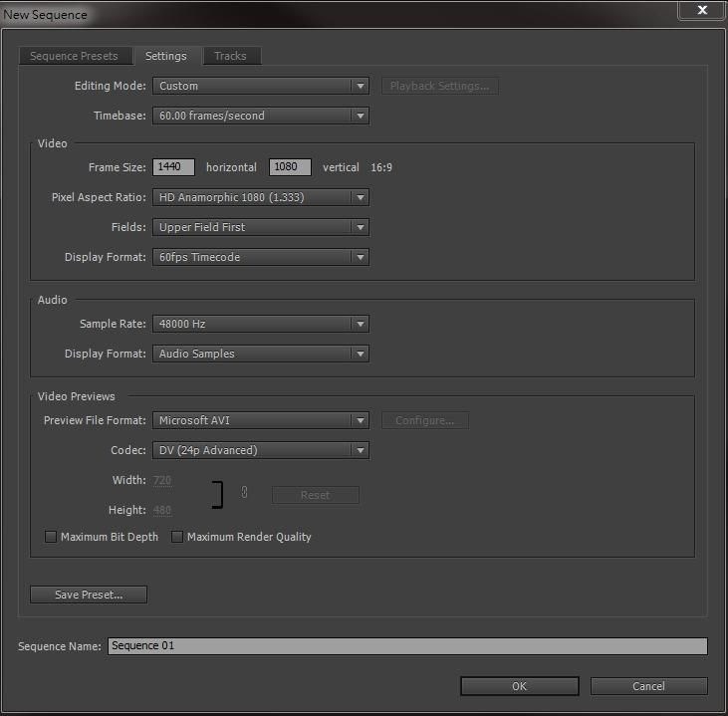Open the Editing Mode dropdown
The width and height of the screenshot is (728, 716).
tap(261, 86)
